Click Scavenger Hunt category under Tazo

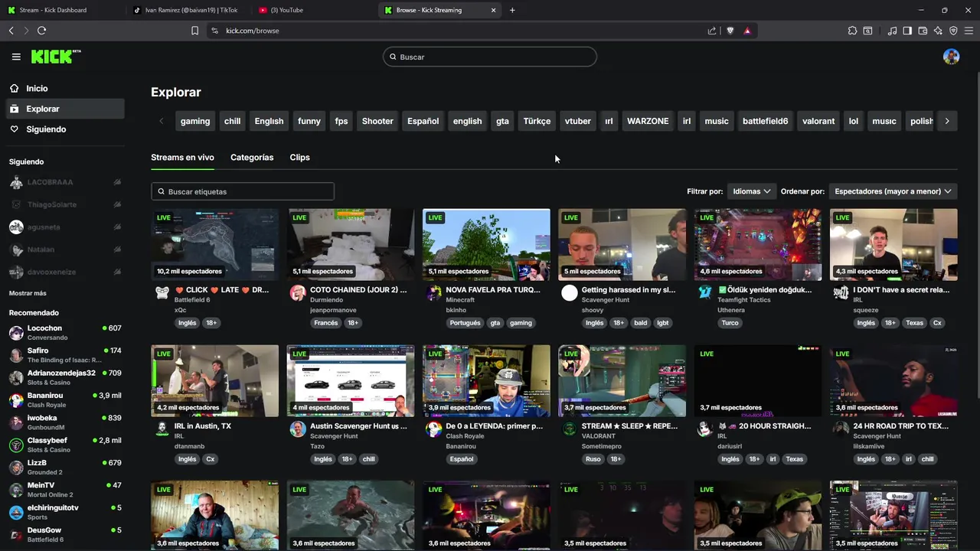(x=334, y=436)
